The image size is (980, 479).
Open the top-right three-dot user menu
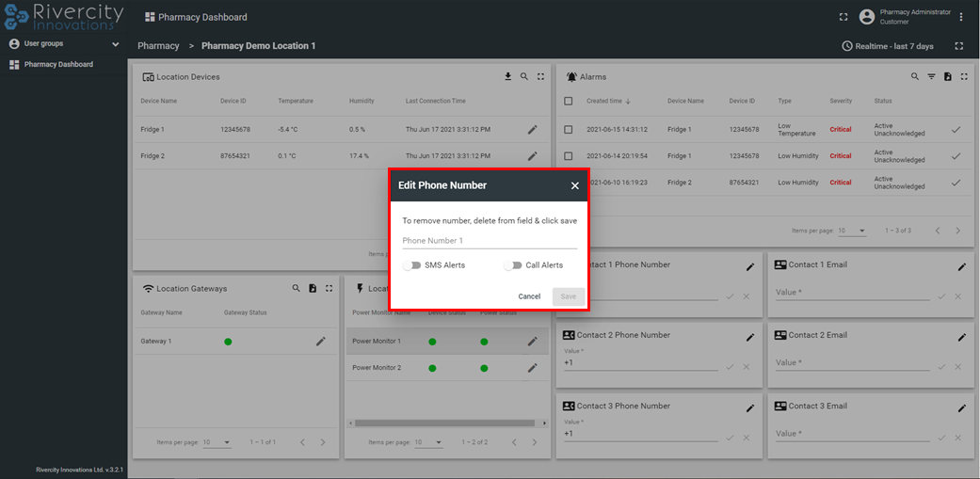961,17
